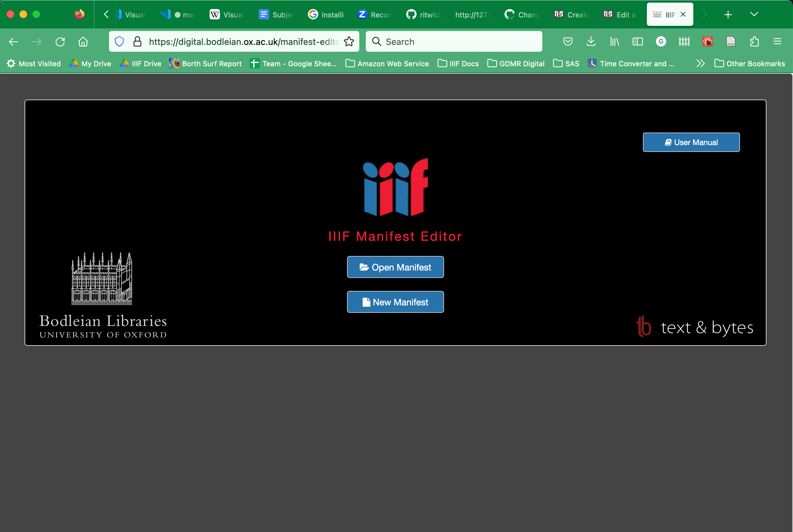Screen dimensions: 793x532
Task: Bookmark this page with star
Action: tap(349, 42)
